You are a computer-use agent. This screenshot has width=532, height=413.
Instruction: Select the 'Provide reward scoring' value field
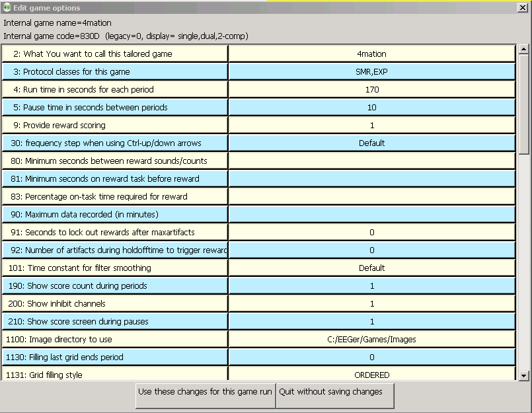click(371, 126)
